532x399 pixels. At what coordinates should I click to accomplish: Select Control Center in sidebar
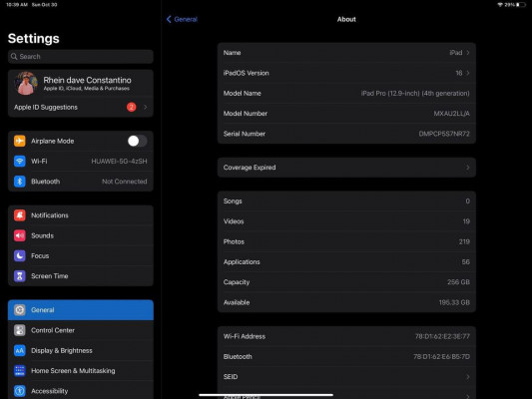(x=81, y=330)
